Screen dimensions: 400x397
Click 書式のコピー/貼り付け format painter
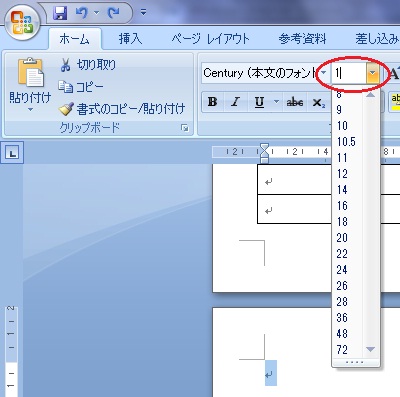click(x=121, y=109)
